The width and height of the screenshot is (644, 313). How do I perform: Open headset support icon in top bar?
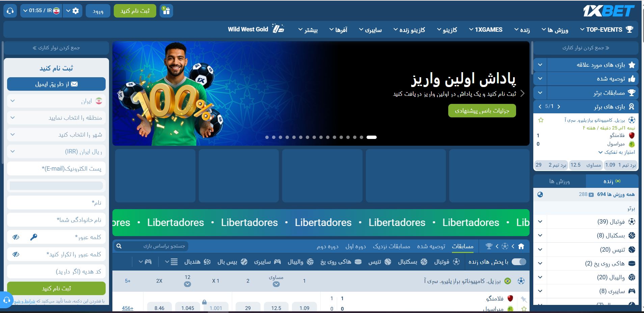(x=10, y=11)
